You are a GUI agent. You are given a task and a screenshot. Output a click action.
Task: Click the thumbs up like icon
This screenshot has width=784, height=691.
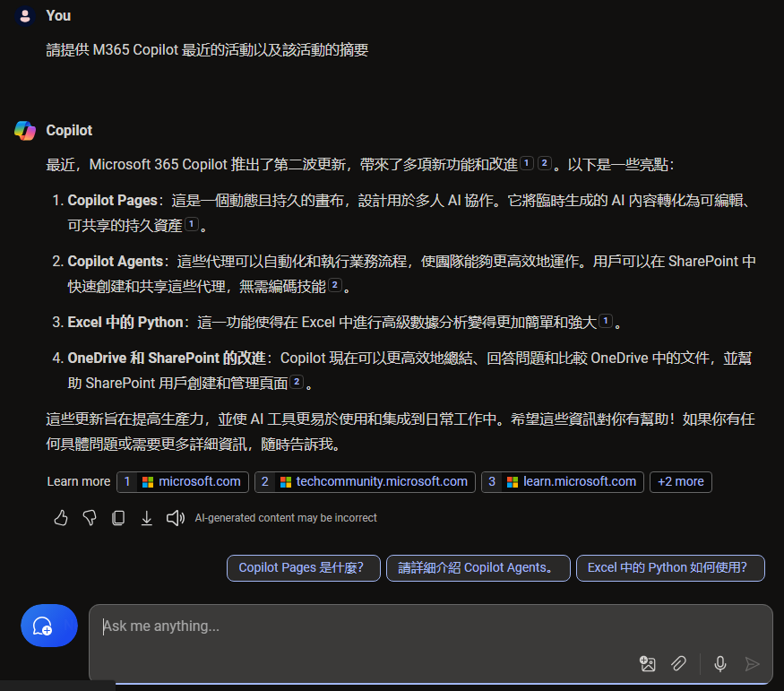pos(61,517)
